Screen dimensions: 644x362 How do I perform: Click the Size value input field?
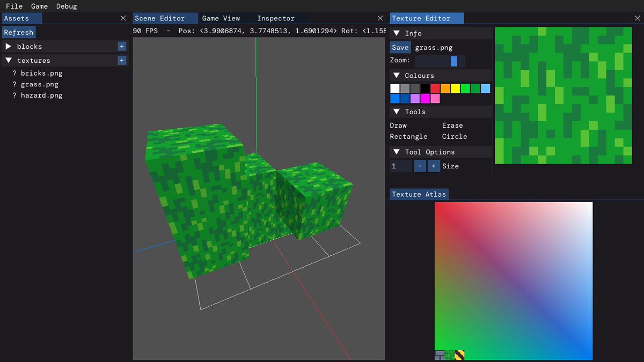401,166
